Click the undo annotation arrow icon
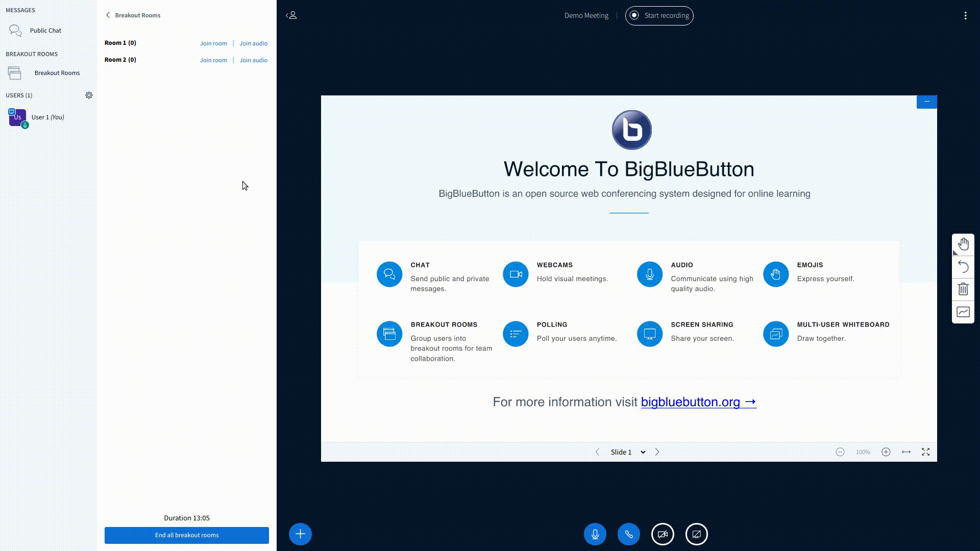This screenshot has height=551, width=980. 963,267
